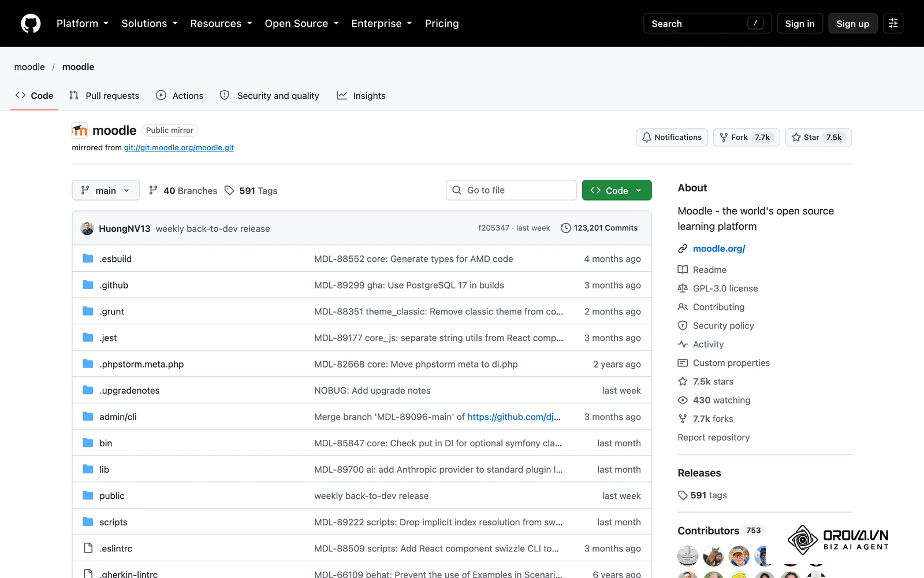Screen dimensions: 924x578
Task: Click the moodle repository logo avatar
Action: pos(80,131)
